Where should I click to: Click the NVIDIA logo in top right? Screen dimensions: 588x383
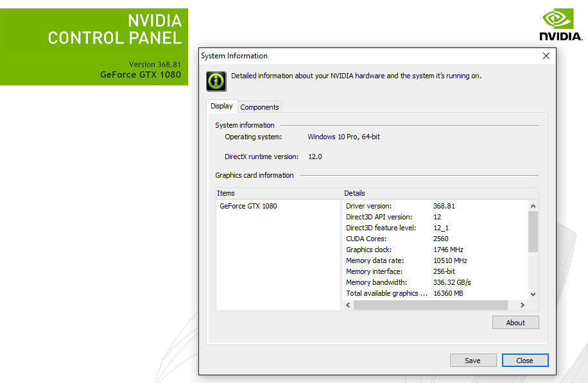560,26
